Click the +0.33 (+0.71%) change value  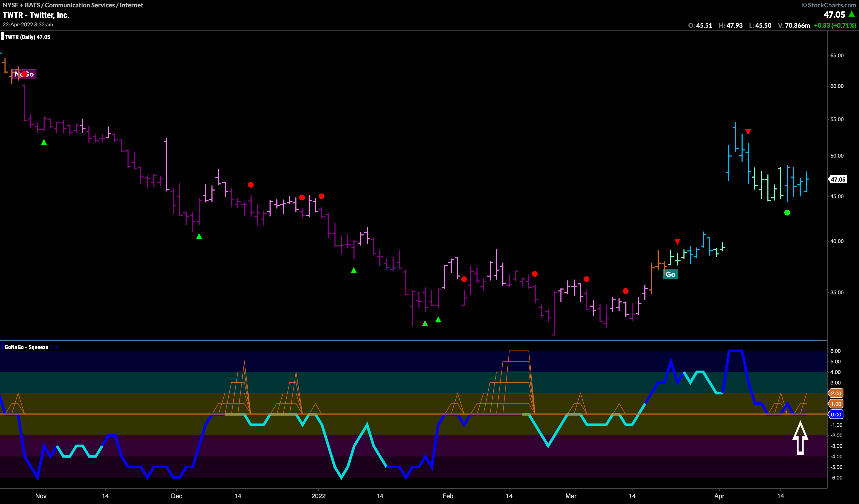[835, 26]
